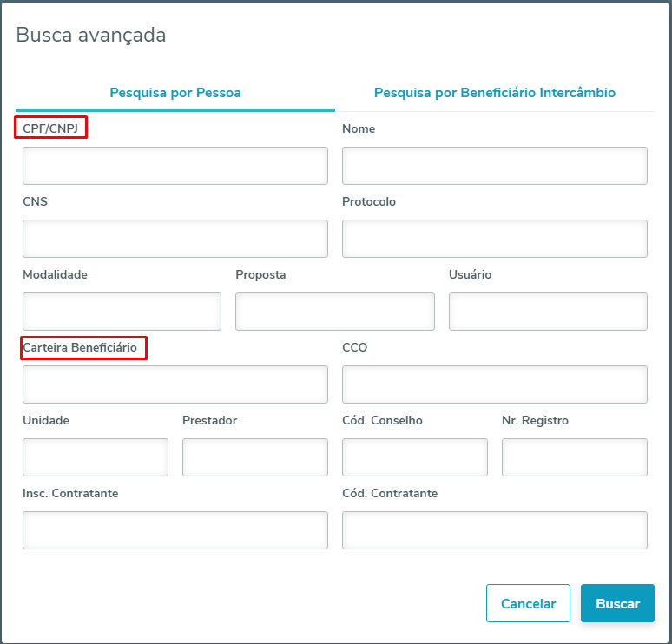
Task: Select the Cód. Contratante input field
Action: (494, 530)
